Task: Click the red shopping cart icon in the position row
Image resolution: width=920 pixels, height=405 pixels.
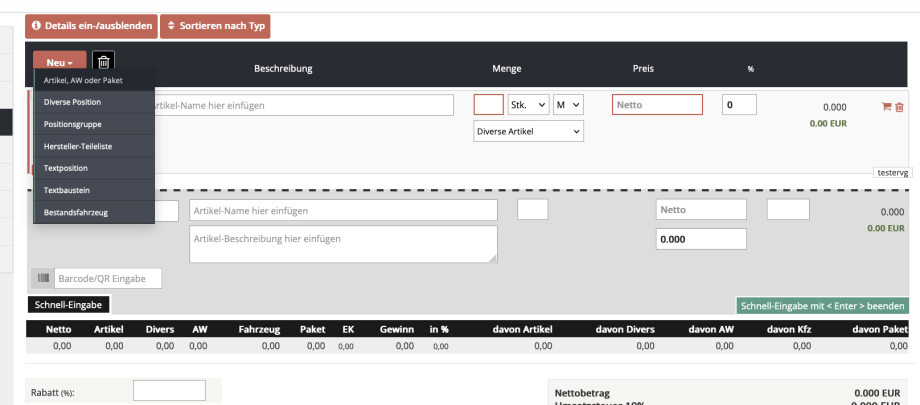Action: (x=885, y=107)
